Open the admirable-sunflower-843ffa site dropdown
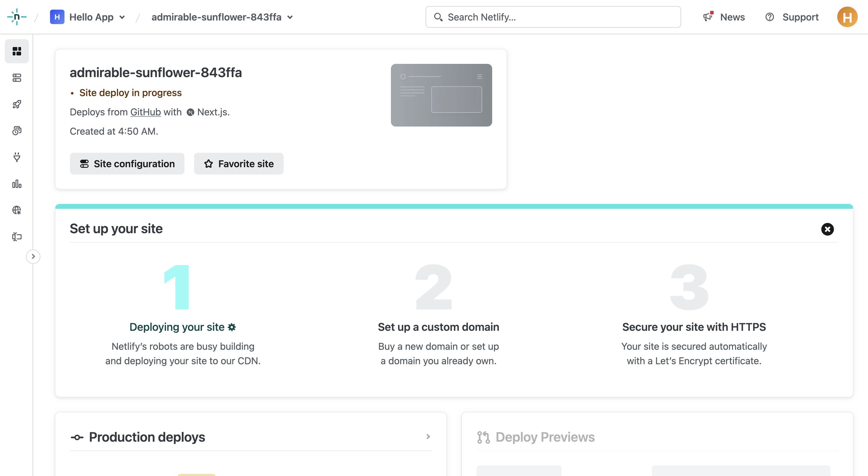The width and height of the screenshot is (868, 476). (x=222, y=17)
